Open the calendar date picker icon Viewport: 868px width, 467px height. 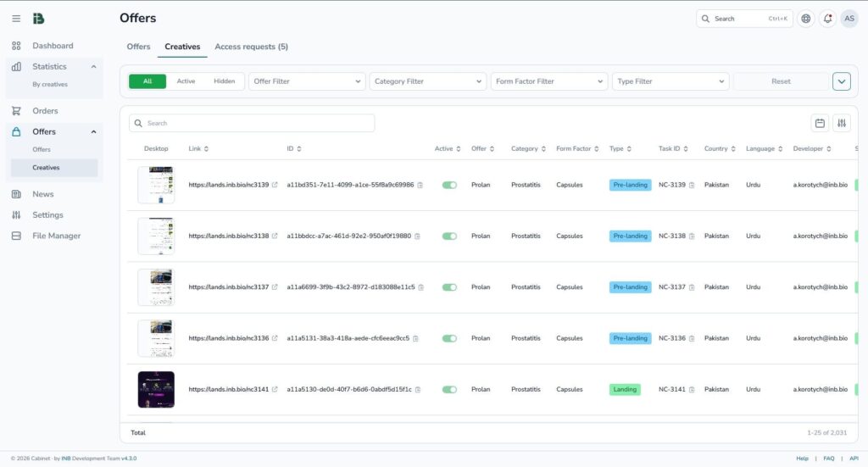[820, 124]
